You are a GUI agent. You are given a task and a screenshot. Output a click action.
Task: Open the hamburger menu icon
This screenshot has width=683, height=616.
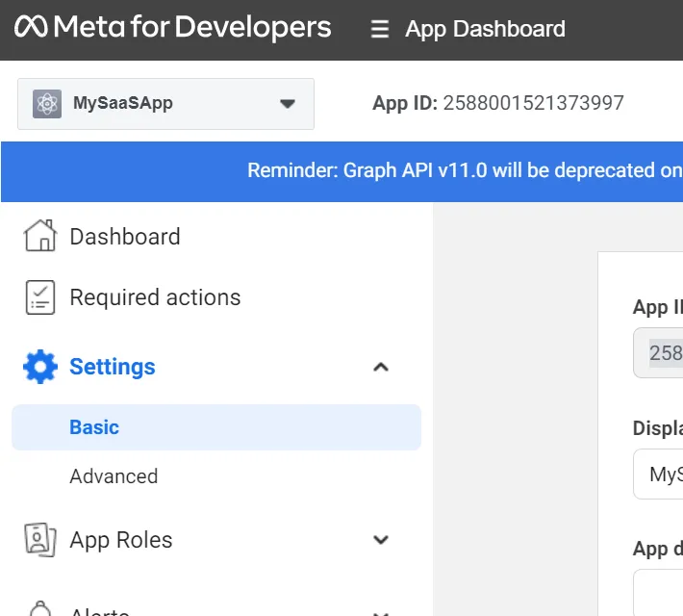click(379, 30)
